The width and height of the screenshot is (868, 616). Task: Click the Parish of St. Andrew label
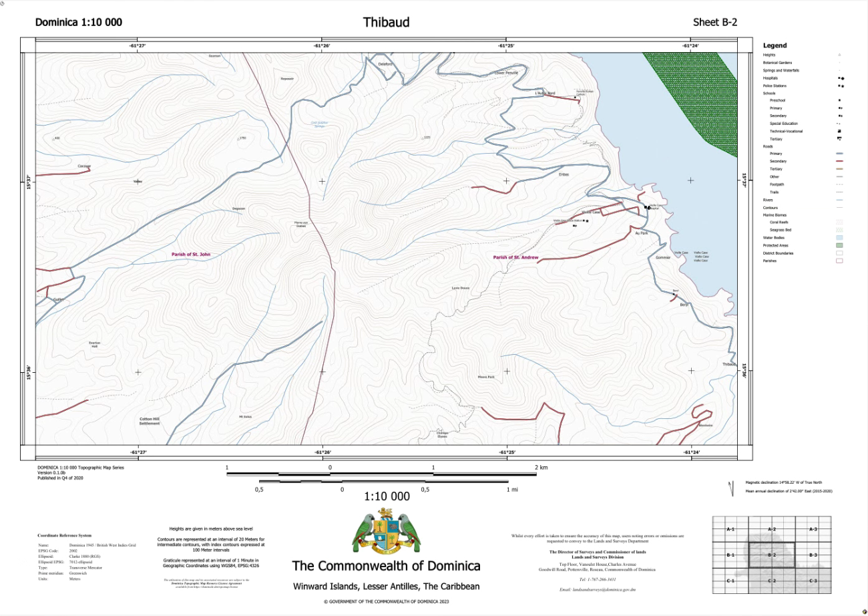coord(515,257)
